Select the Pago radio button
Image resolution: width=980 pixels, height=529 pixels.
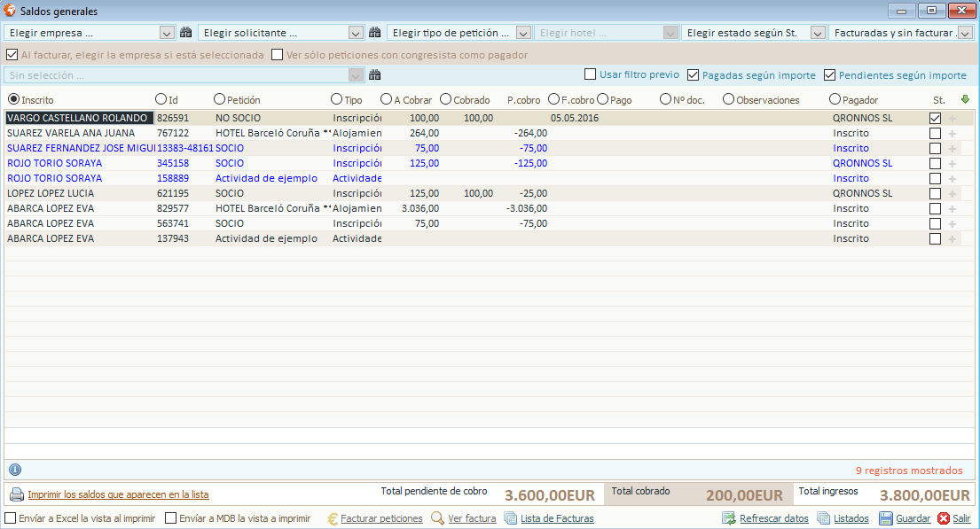tap(602, 99)
